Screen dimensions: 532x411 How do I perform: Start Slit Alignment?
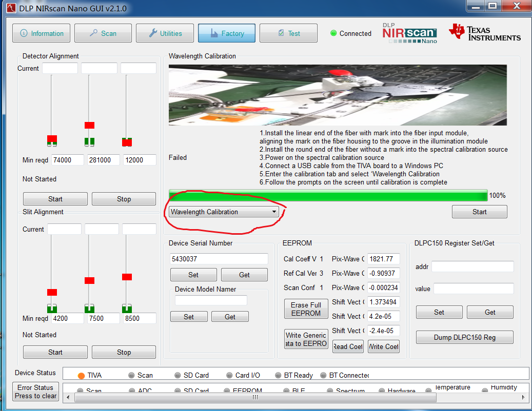(x=55, y=352)
